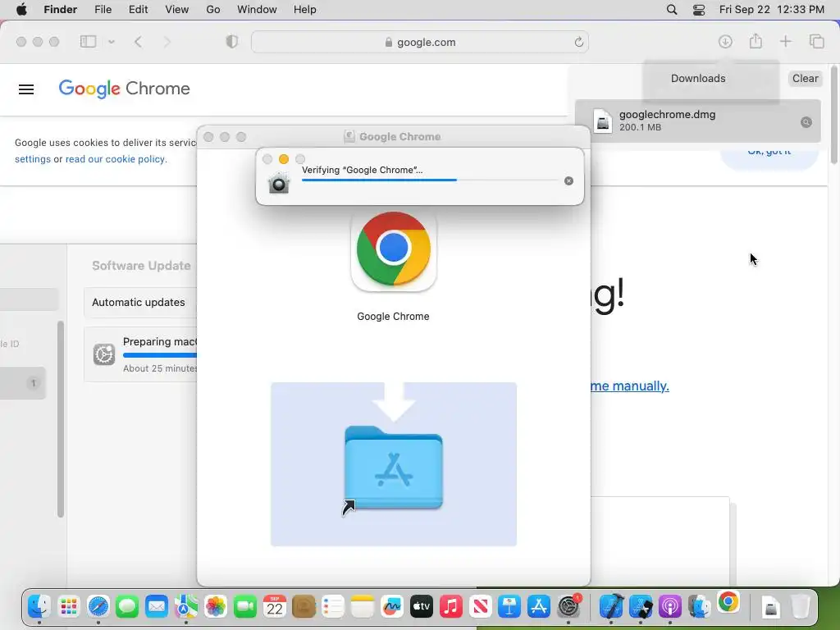Open News from the Dock
The width and height of the screenshot is (840, 630).
pyautogui.click(x=480, y=606)
